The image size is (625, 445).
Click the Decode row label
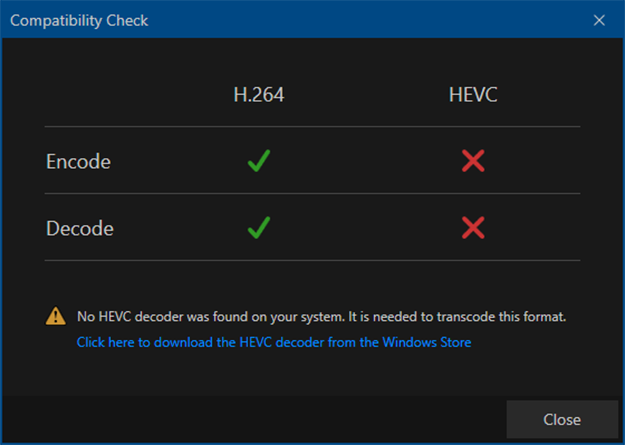click(80, 228)
